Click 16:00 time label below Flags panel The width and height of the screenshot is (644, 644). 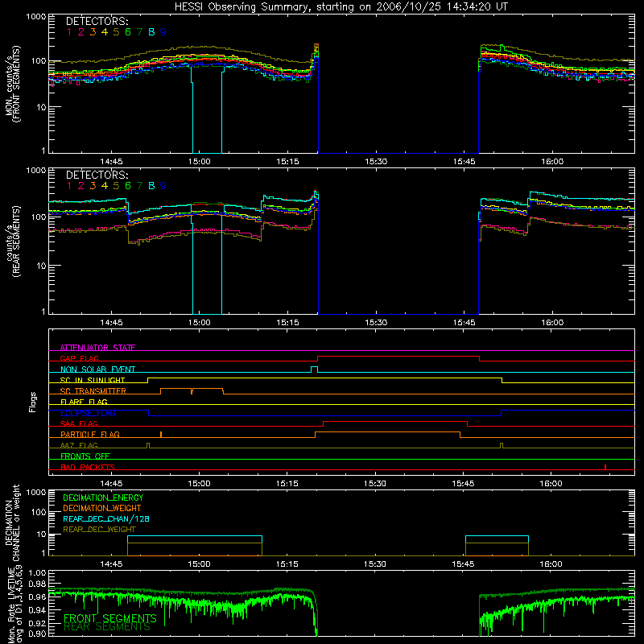551,484
